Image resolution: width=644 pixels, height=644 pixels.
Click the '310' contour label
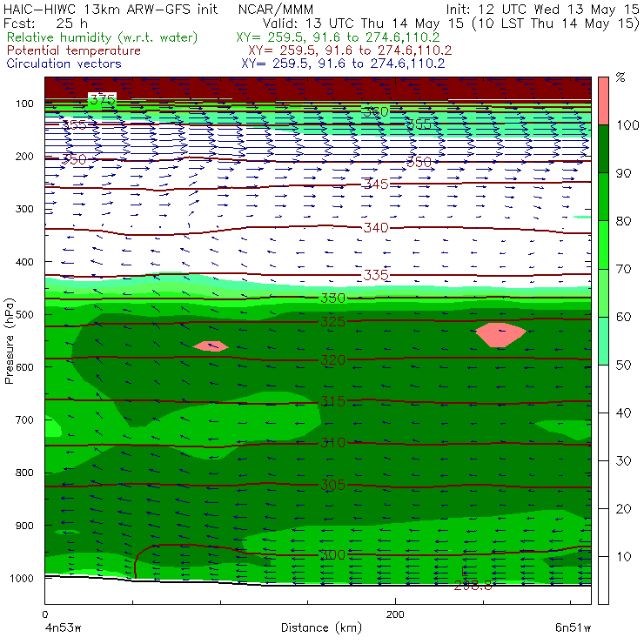click(x=332, y=443)
